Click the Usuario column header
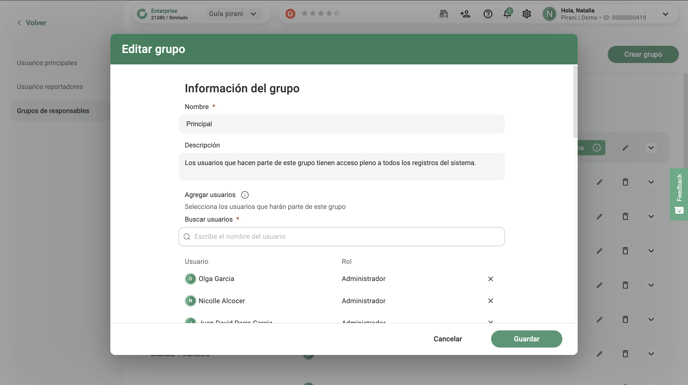 point(196,262)
